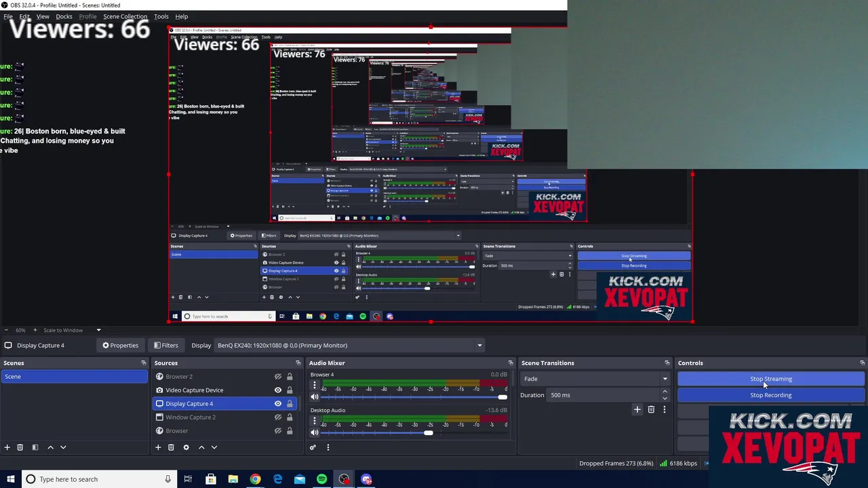This screenshot has width=868, height=488.
Task: Select Scene in Scenes list
Action: [74, 377]
